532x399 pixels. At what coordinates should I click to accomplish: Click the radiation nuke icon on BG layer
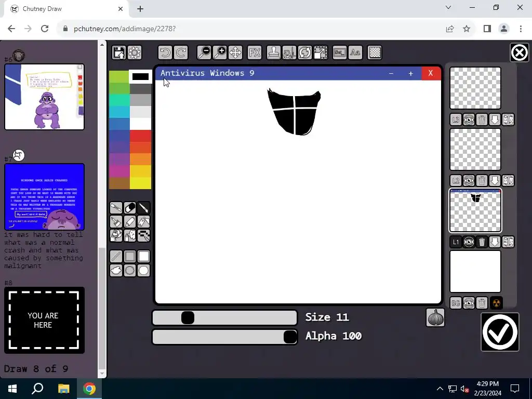coord(496,303)
